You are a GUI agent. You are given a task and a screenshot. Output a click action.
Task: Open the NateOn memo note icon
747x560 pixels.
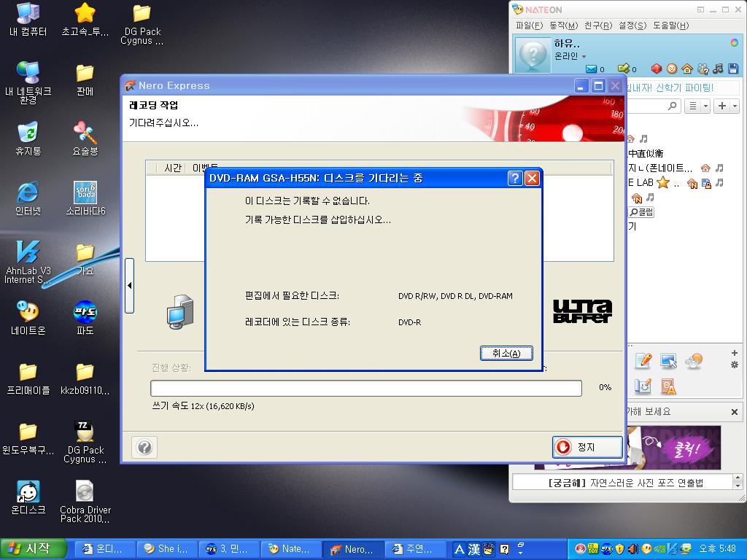click(623, 69)
